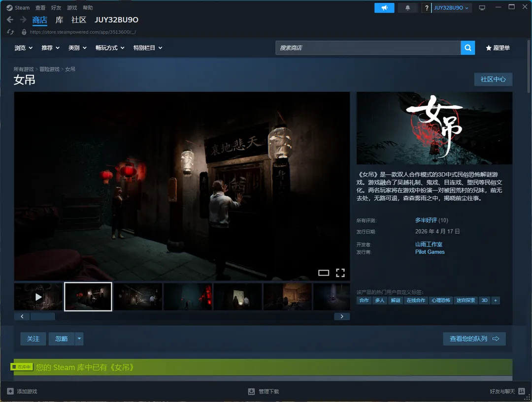Open the 游戏 menu
This screenshot has width=532, height=402.
(72, 7)
